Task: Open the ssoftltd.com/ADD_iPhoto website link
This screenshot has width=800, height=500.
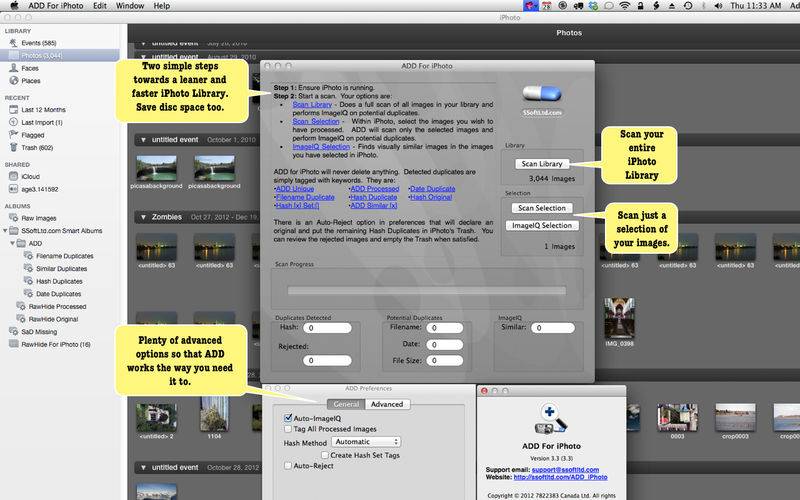Action: tap(560, 477)
